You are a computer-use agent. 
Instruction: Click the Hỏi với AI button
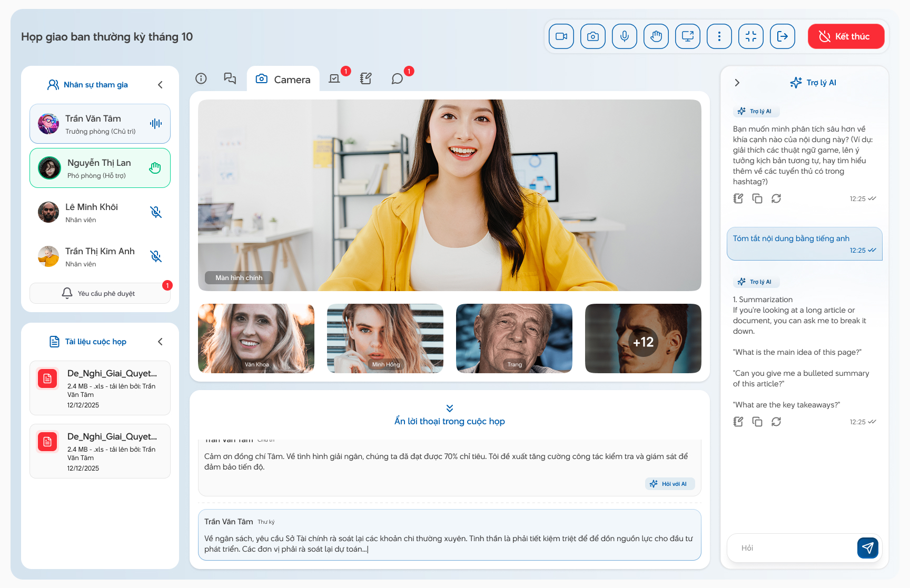pyautogui.click(x=670, y=484)
